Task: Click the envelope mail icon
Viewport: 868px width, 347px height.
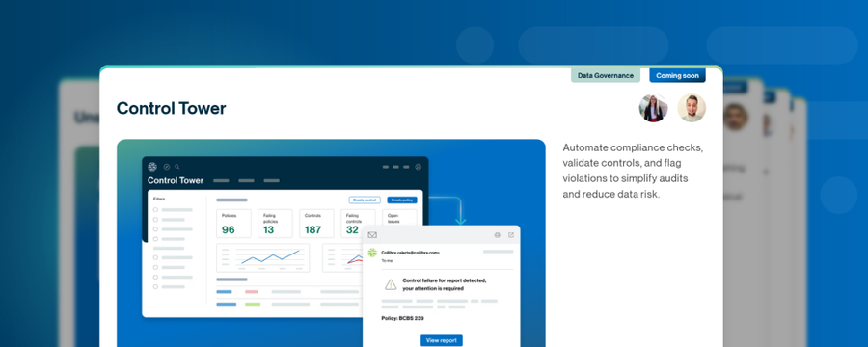Action: [372, 235]
